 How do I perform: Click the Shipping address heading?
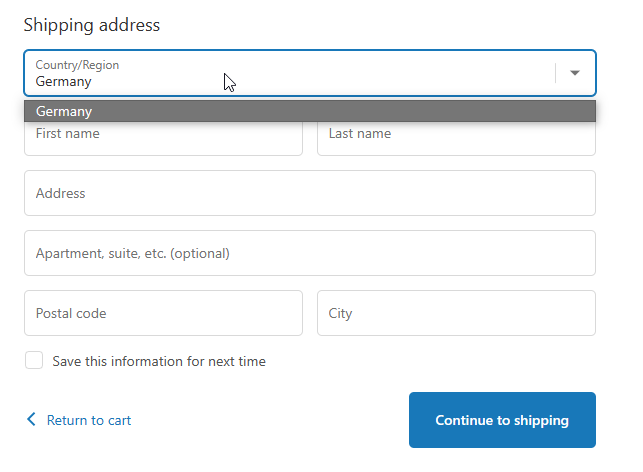pos(91,25)
